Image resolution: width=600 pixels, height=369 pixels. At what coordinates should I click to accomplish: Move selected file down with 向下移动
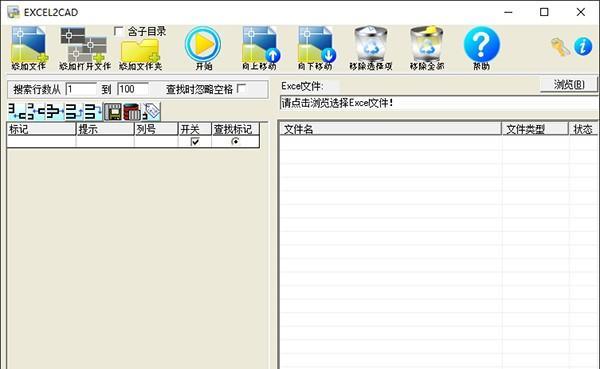click(315, 48)
